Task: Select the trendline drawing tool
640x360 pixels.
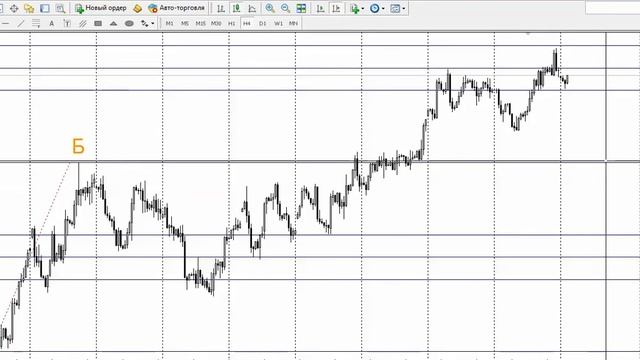Action: coord(21,24)
